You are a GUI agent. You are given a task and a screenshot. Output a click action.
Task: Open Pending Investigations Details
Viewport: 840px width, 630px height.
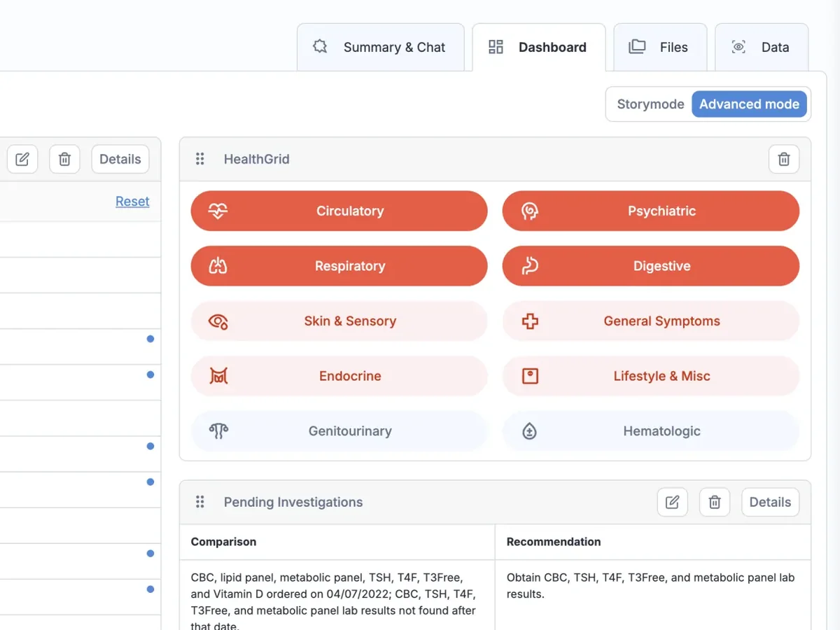(x=770, y=502)
